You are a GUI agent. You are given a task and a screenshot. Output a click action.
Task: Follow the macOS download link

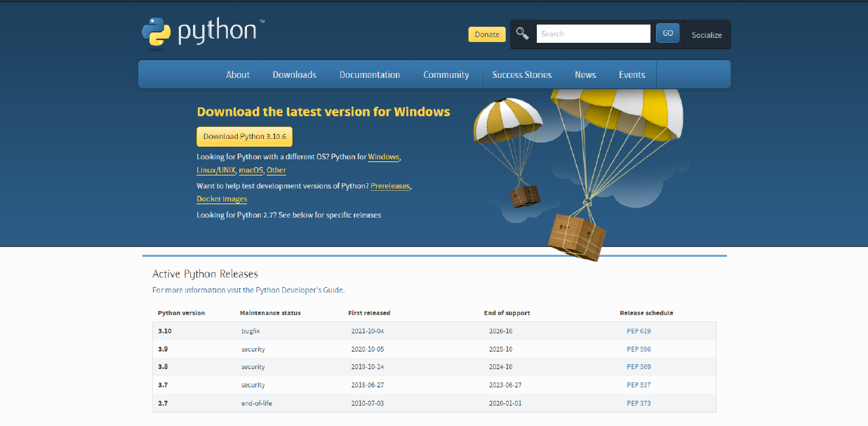[251, 171]
